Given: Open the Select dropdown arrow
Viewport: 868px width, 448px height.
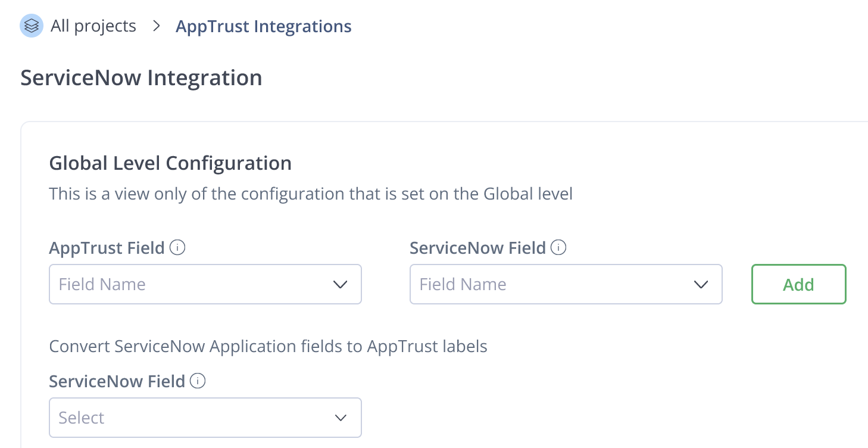Looking at the screenshot, I should (x=341, y=418).
